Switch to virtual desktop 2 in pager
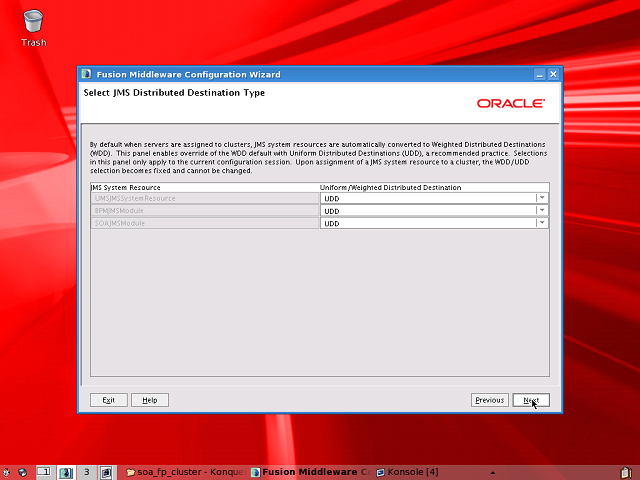 click(66, 472)
